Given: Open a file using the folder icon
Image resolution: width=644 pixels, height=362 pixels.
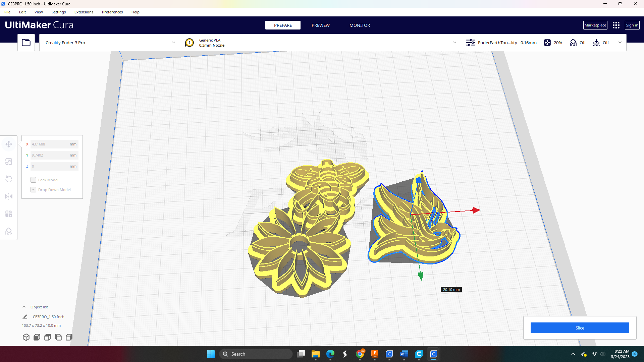Looking at the screenshot, I should [26, 42].
